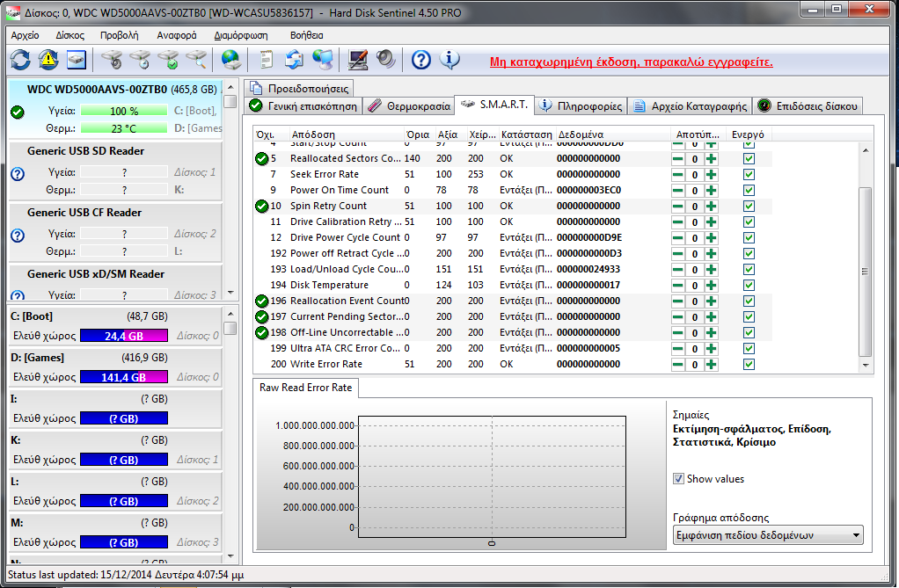Toggle enabled checkbox for Ultra ATA CRC Error
This screenshot has height=588, width=899.
pos(749,348)
